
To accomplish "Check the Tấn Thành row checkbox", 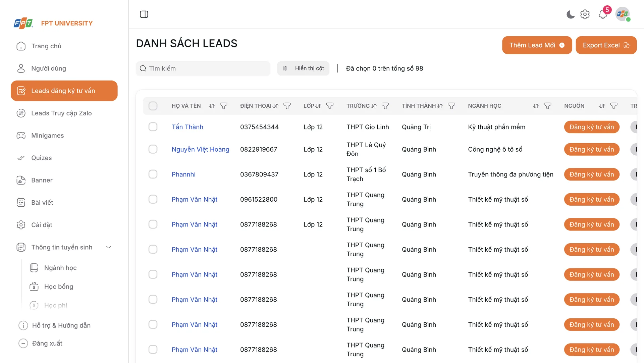I will (153, 127).
